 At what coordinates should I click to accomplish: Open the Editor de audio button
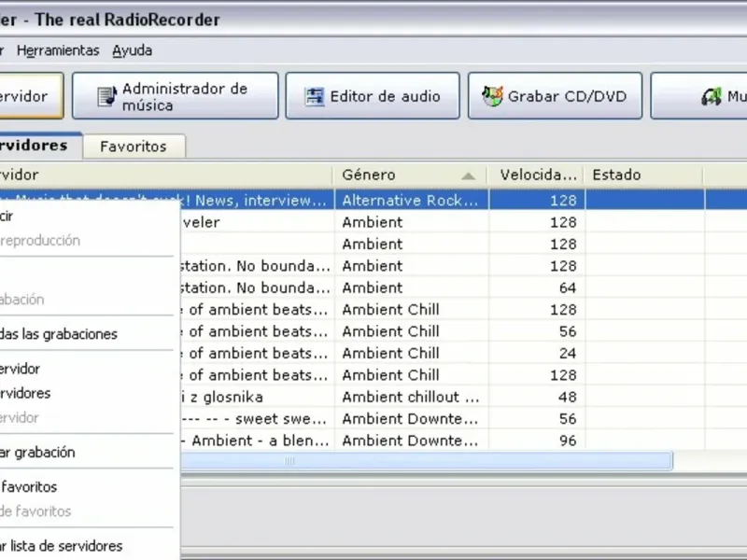[373, 96]
